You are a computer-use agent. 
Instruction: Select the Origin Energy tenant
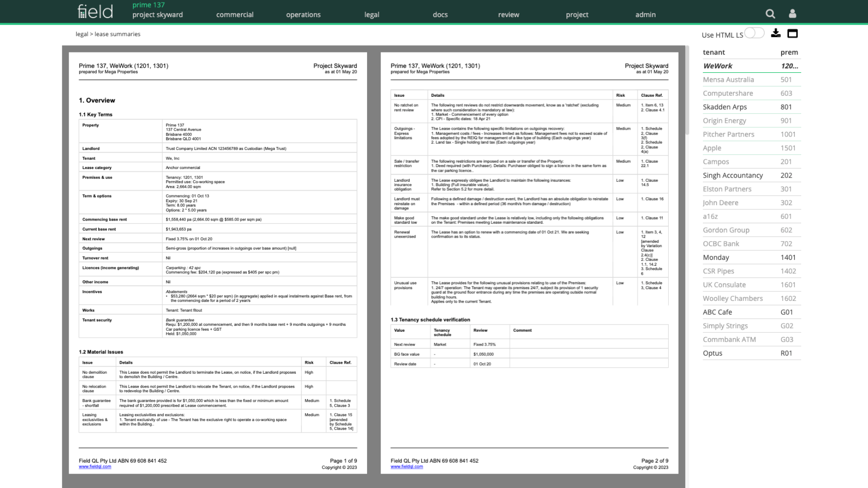[x=751, y=121]
